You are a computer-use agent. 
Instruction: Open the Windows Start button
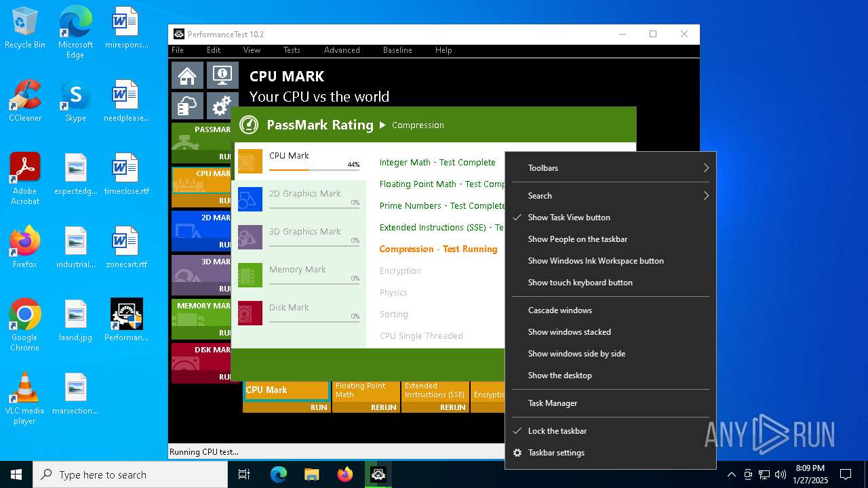tap(16, 474)
